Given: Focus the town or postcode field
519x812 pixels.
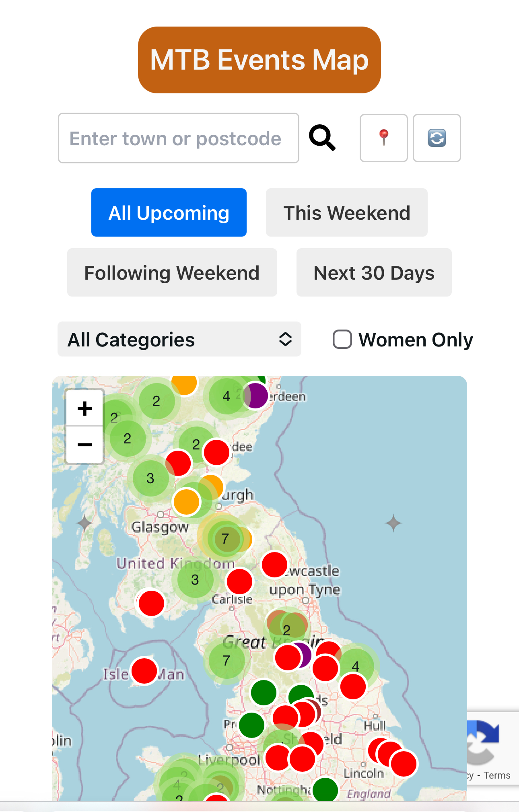Looking at the screenshot, I should [179, 138].
